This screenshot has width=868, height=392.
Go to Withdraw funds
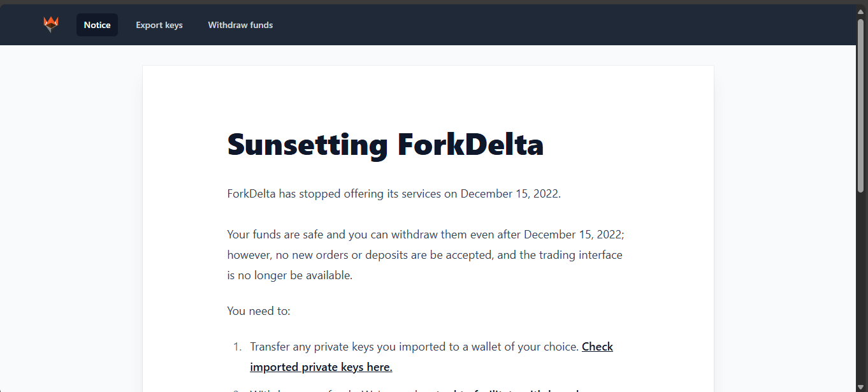(240, 25)
